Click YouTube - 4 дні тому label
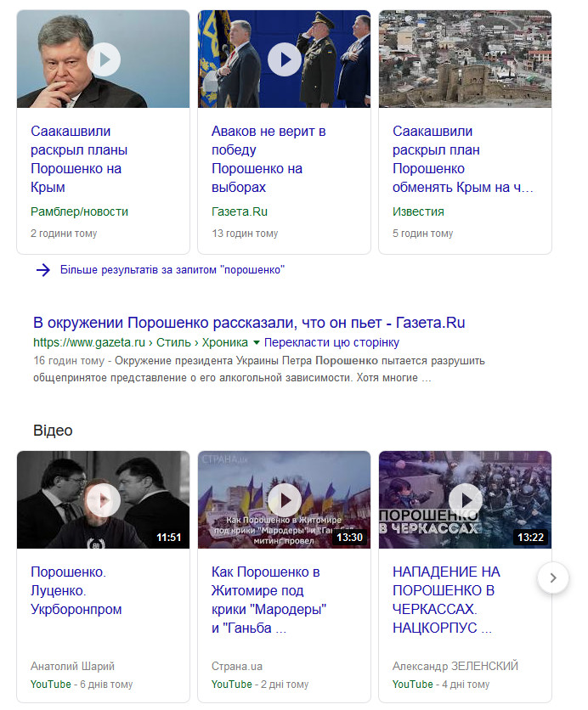The image size is (588, 710). coord(441,685)
